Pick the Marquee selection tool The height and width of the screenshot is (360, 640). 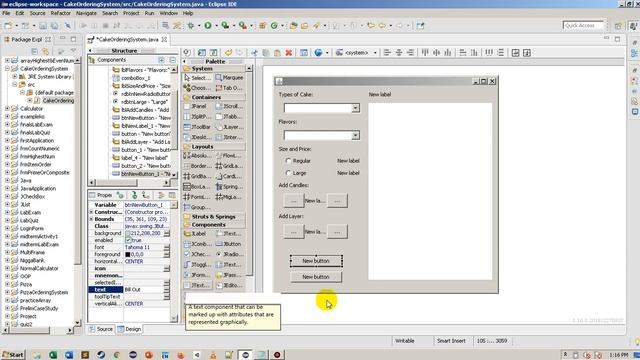(229, 78)
